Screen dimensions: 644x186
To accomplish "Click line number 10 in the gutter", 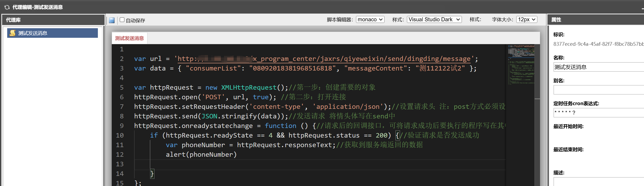I will coord(120,135).
